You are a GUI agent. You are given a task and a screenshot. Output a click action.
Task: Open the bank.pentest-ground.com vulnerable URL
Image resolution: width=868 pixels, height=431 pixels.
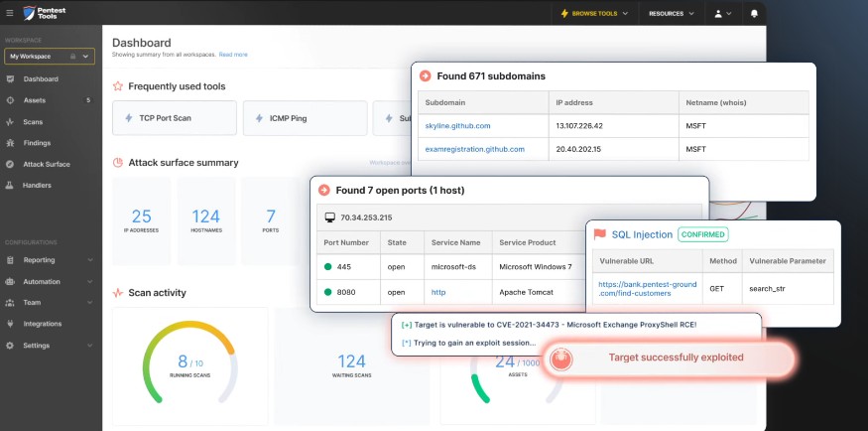(x=647, y=289)
